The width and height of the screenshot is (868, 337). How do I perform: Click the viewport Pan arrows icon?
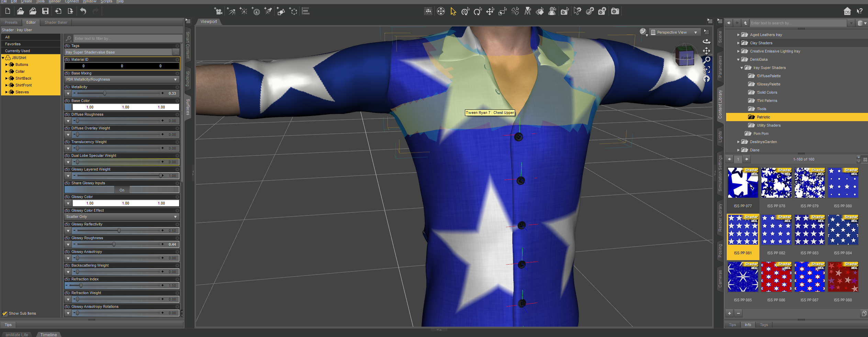tap(706, 51)
